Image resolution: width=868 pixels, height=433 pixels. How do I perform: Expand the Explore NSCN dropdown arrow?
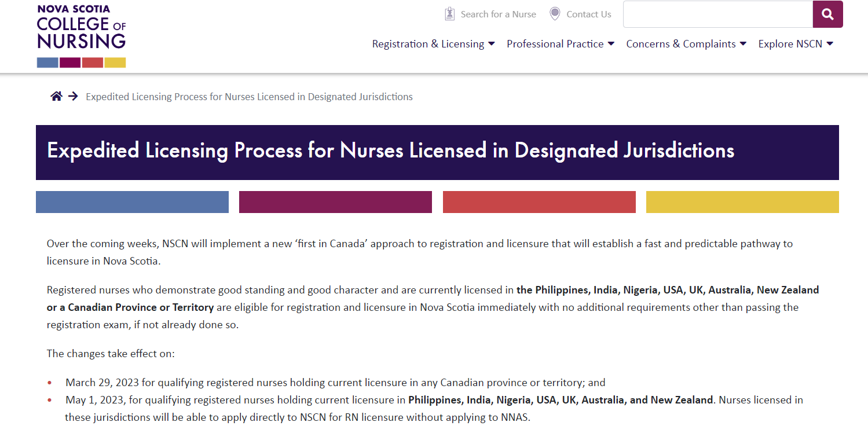pos(829,44)
